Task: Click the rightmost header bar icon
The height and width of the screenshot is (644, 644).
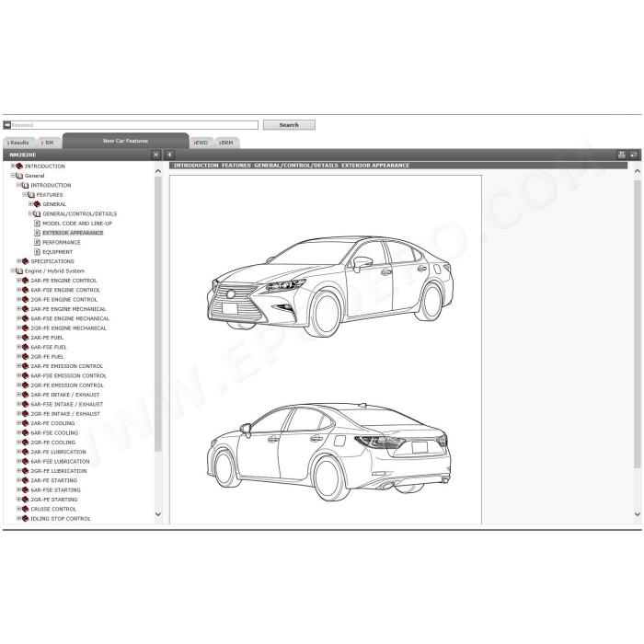Action: (x=633, y=155)
